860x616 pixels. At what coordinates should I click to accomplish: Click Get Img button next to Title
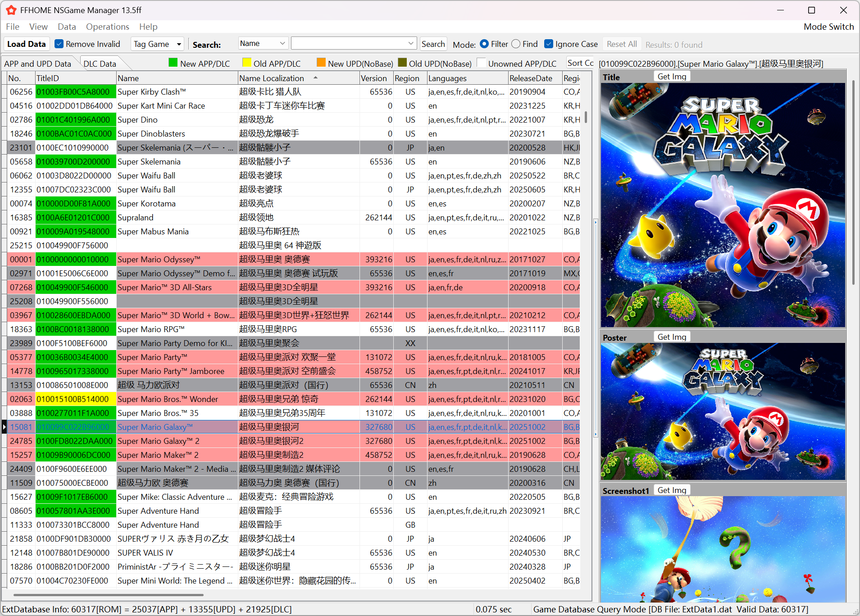coord(672,77)
